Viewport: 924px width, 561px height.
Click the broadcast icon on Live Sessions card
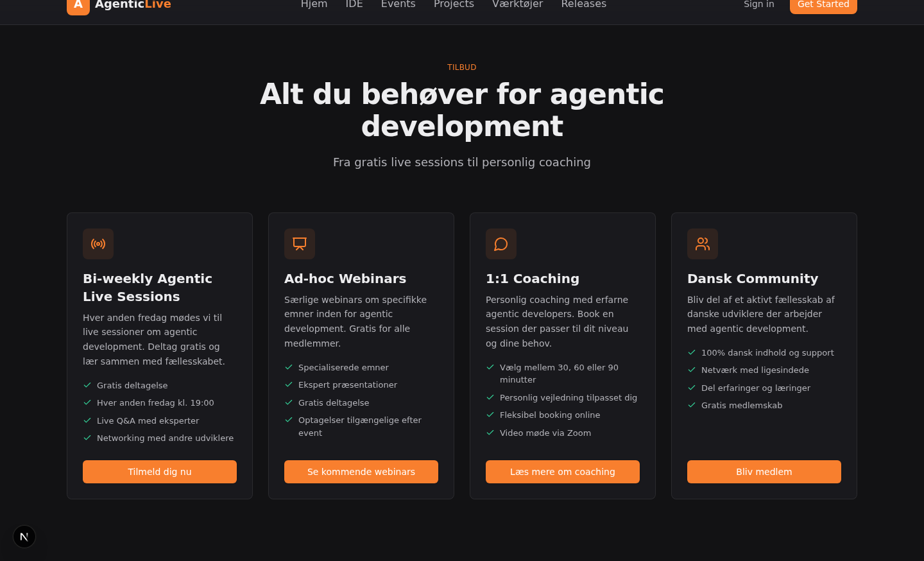[x=98, y=244]
